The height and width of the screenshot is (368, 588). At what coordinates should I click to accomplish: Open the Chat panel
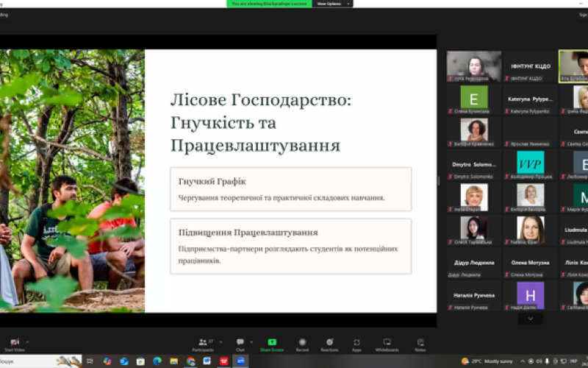pyautogui.click(x=240, y=344)
